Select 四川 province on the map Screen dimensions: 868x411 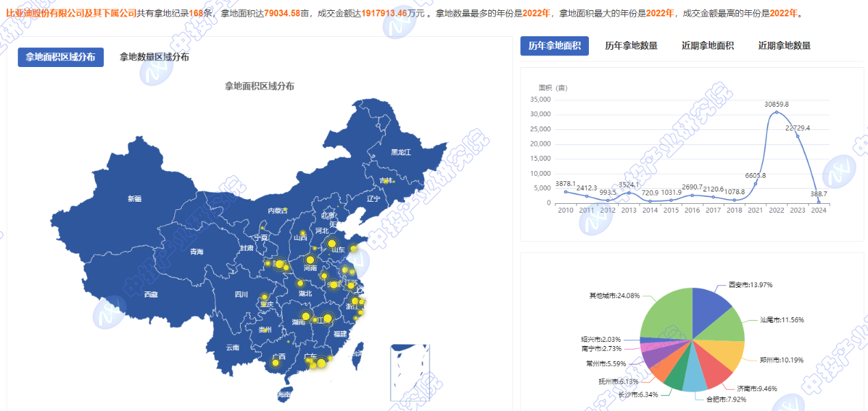tap(240, 295)
